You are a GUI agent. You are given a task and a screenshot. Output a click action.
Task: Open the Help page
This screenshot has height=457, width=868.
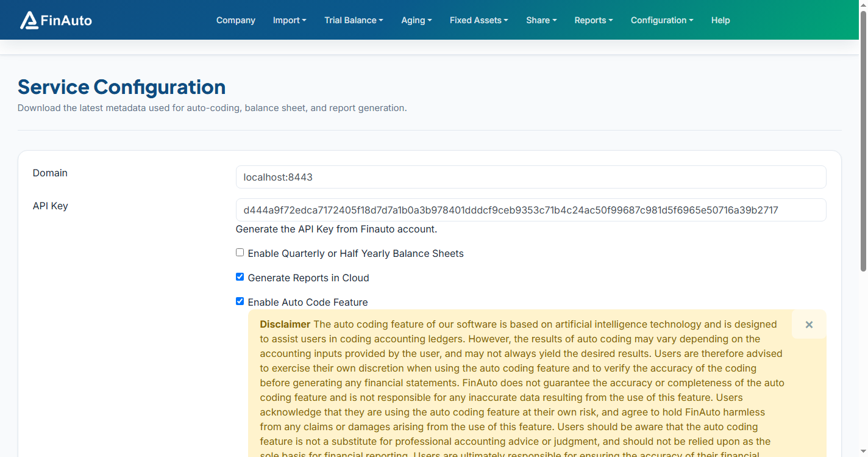click(720, 20)
